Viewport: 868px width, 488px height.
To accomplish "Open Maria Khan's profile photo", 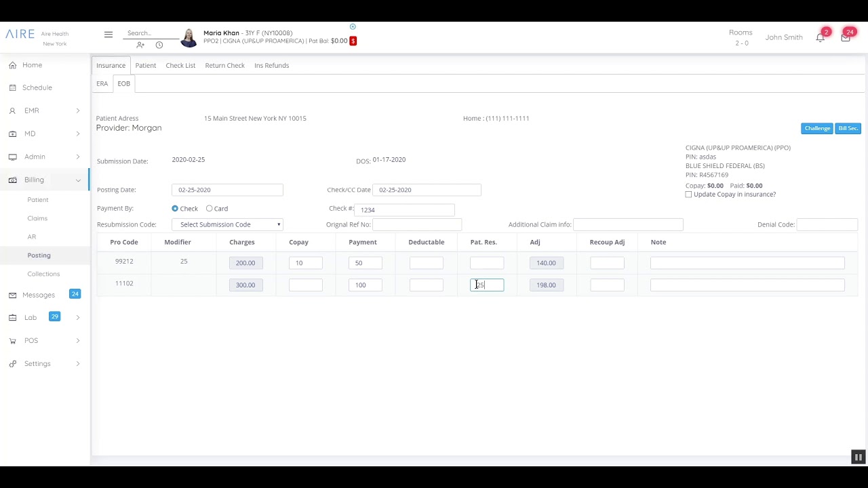I will [189, 38].
